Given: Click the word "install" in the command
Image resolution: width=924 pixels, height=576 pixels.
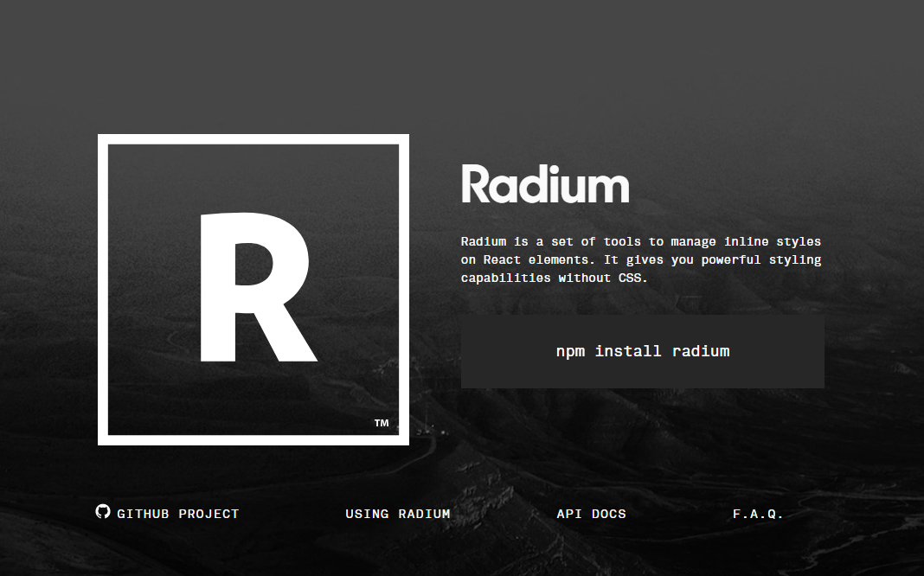Looking at the screenshot, I should pos(628,351).
